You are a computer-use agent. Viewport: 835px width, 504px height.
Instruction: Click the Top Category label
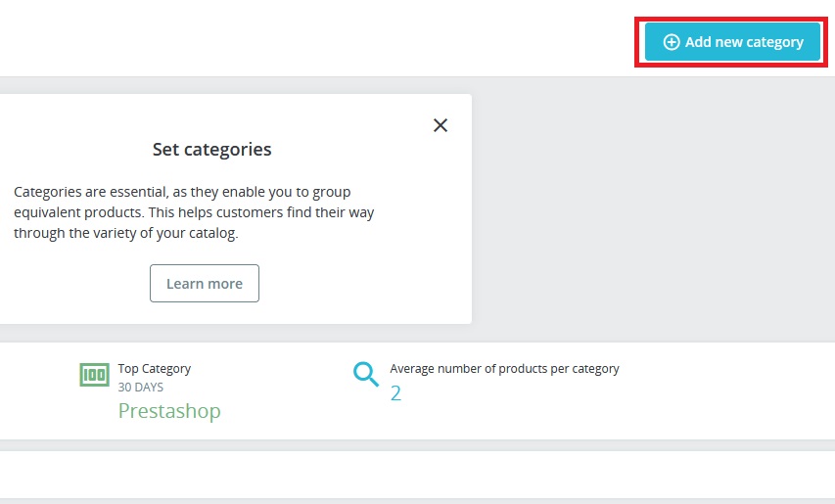(155, 369)
